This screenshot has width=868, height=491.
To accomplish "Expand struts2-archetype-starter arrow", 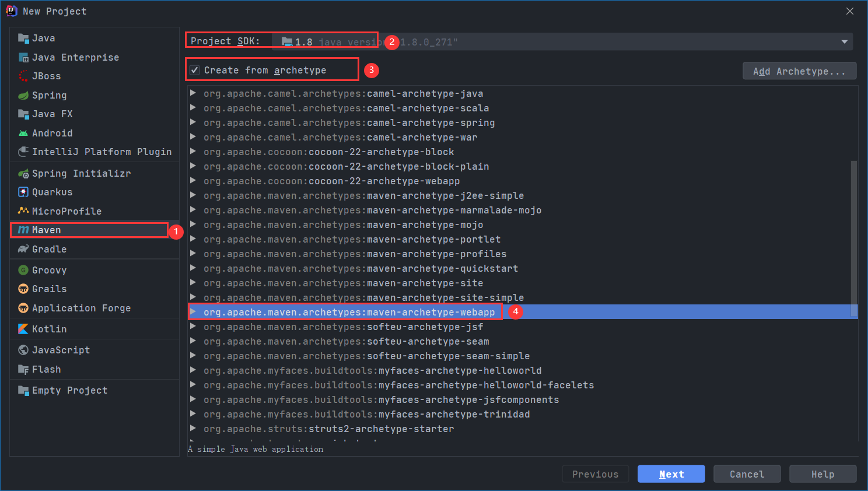I will point(193,429).
